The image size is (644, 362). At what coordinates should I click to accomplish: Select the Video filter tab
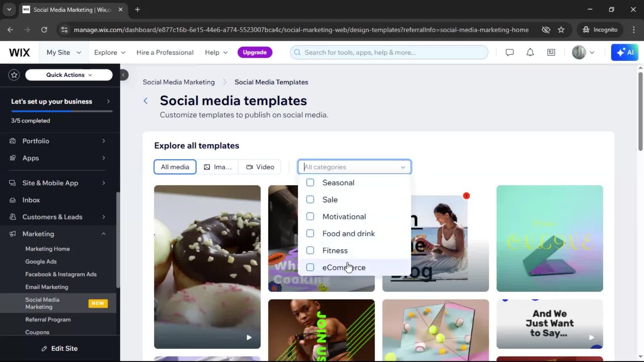260,167
